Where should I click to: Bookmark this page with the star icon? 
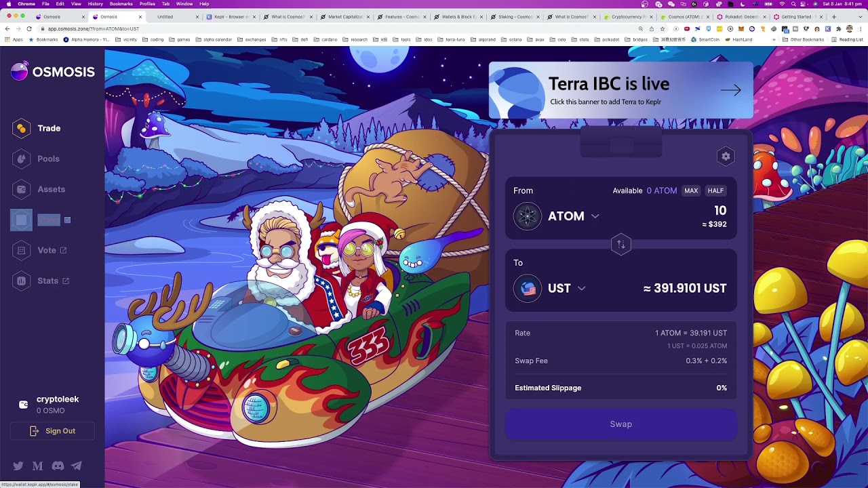663,28
